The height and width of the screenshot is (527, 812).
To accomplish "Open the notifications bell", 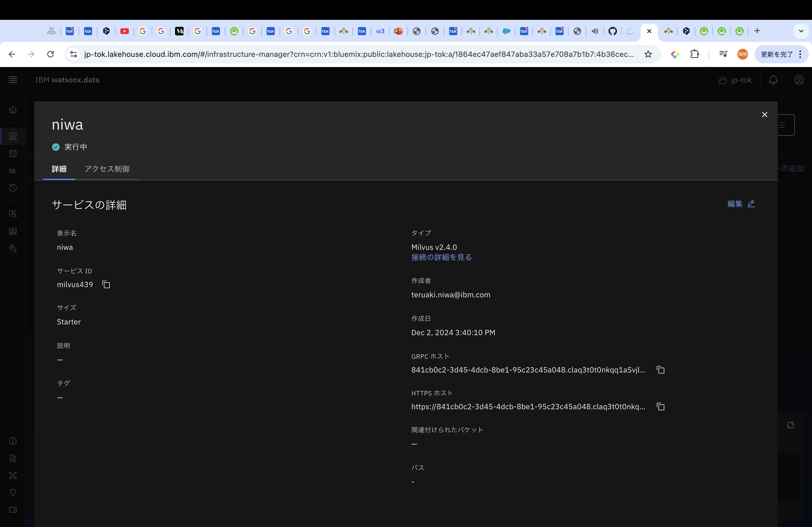I will 773,80.
